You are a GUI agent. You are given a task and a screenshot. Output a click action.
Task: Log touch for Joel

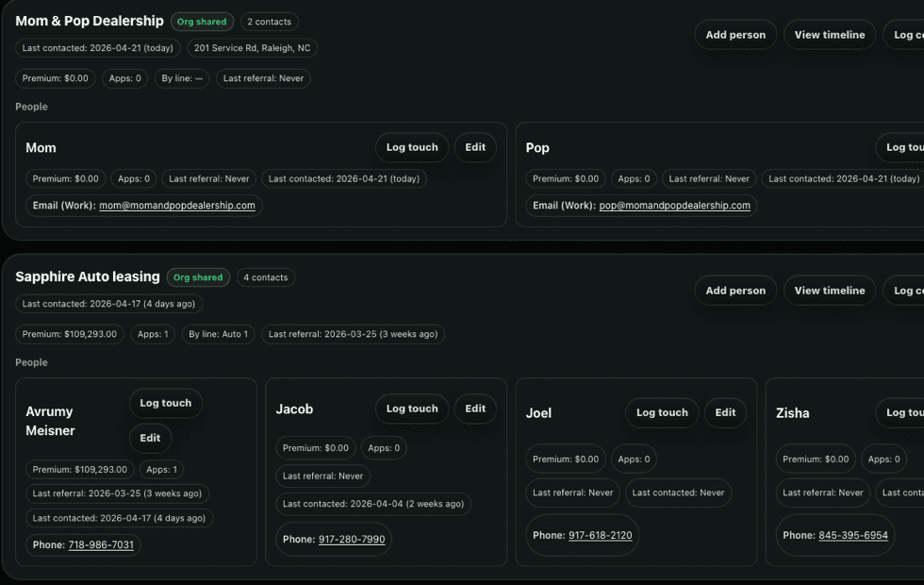pyautogui.click(x=661, y=412)
